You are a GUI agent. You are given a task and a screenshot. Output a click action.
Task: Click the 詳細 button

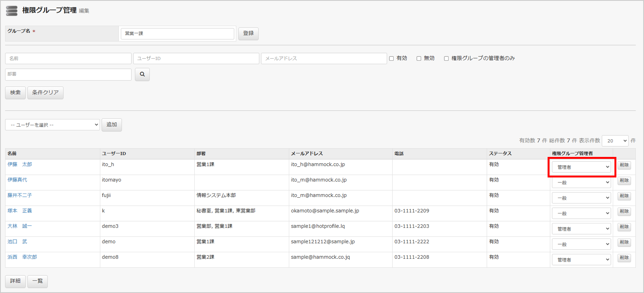tap(15, 281)
